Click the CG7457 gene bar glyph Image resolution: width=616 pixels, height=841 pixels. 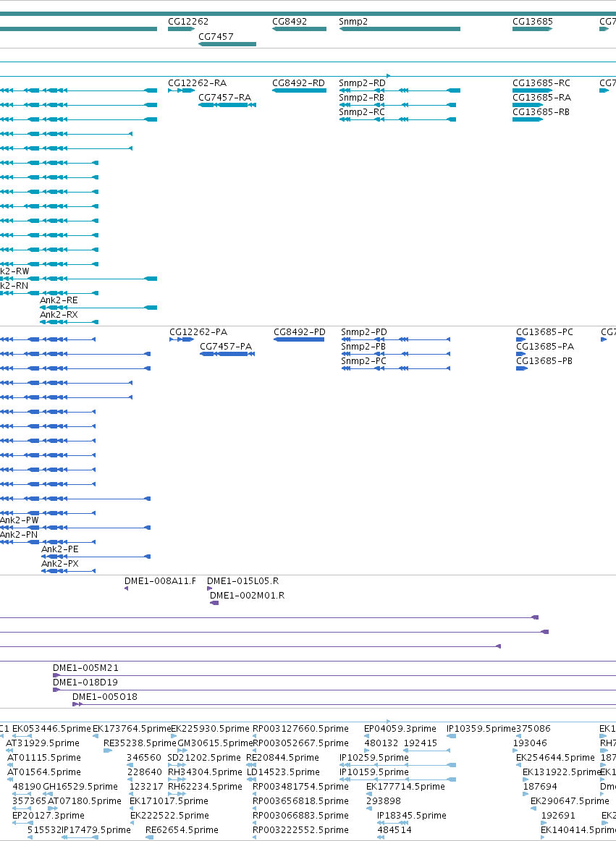(227, 43)
